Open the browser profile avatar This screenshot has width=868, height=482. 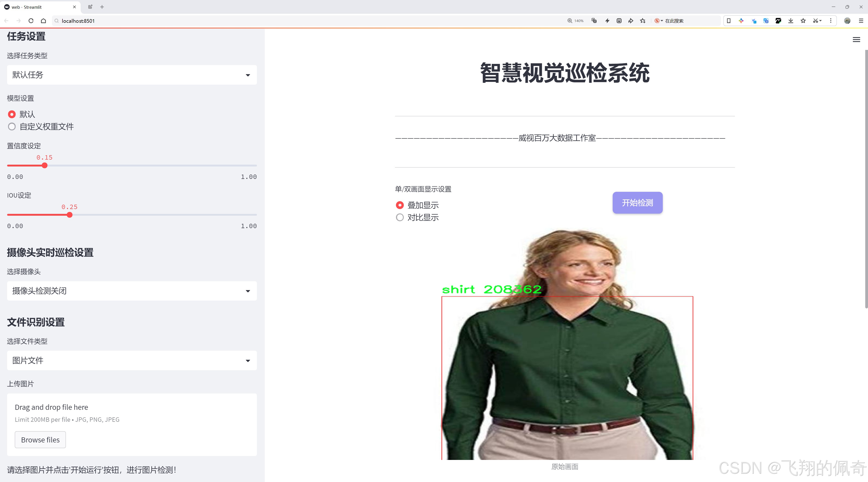click(x=848, y=21)
